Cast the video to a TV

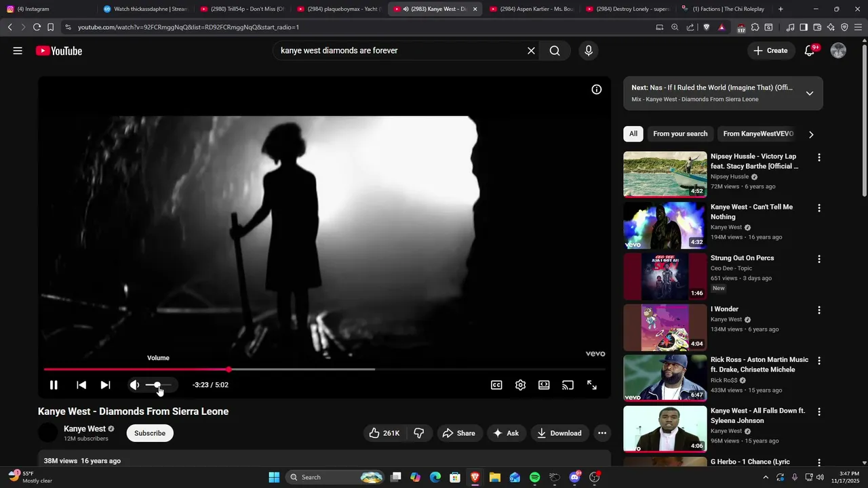coord(568,385)
